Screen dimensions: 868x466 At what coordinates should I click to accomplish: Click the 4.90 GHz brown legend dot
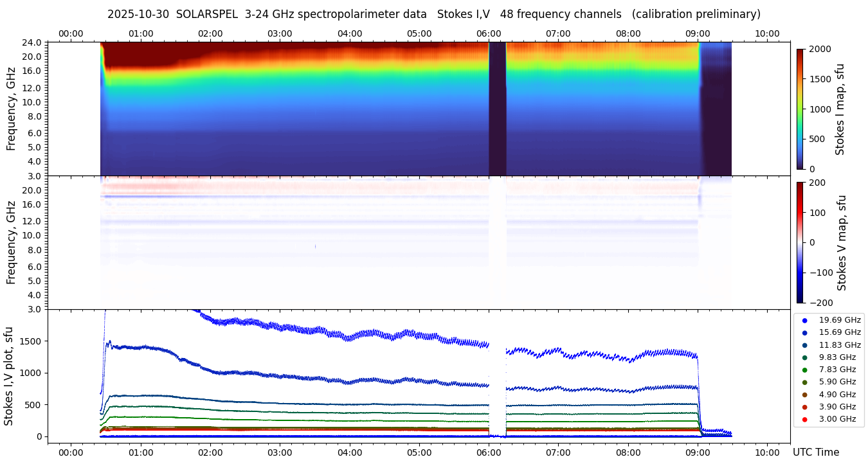pyautogui.click(x=804, y=395)
